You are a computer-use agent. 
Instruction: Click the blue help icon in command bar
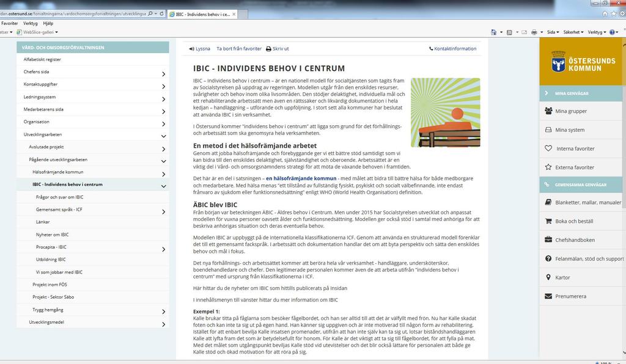tap(612, 32)
